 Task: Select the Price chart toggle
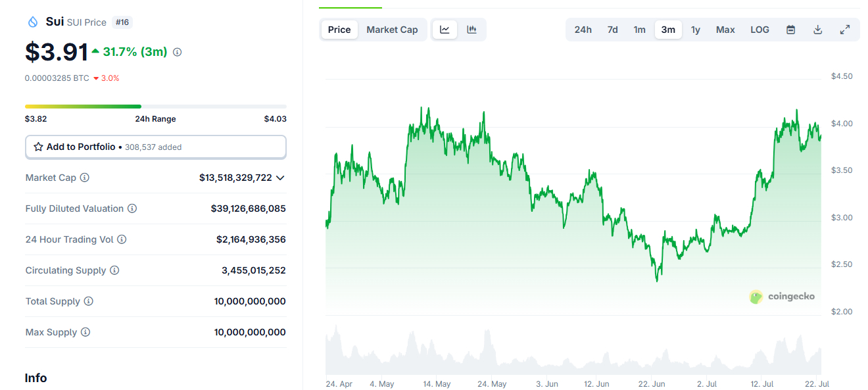tap(339, 30)
